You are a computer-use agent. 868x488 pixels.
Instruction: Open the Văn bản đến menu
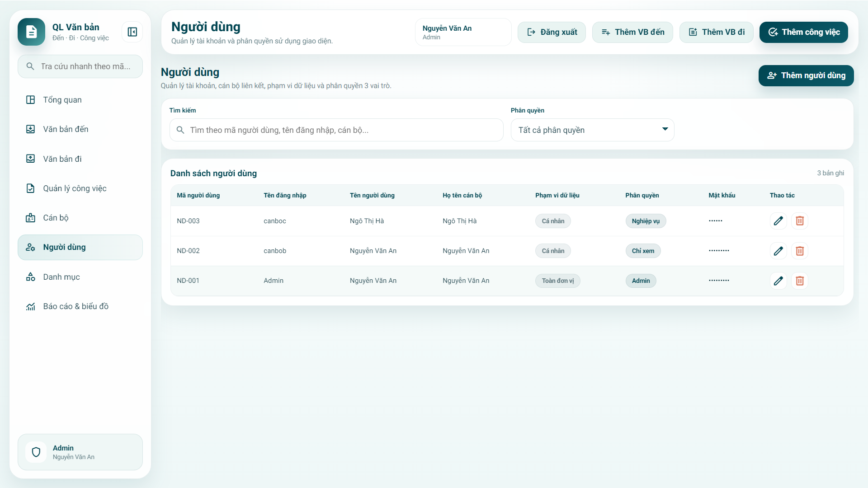[x=66, y=129]
